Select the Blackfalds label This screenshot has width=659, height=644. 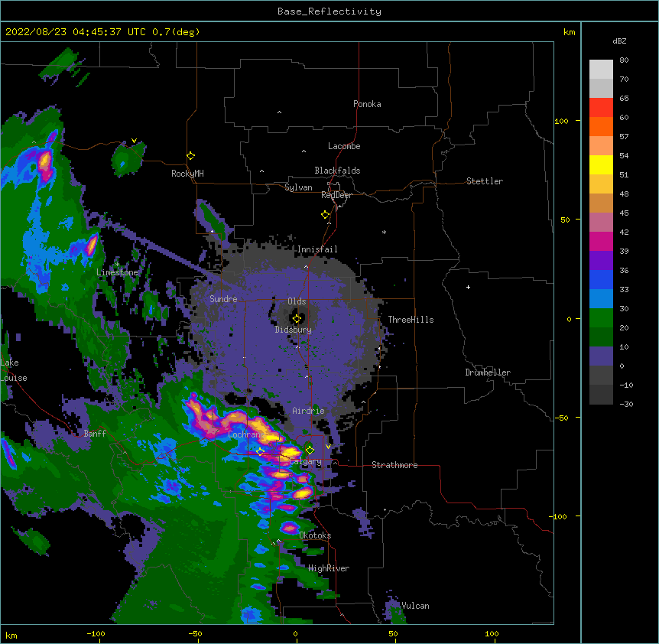click(x=337, y=171)
